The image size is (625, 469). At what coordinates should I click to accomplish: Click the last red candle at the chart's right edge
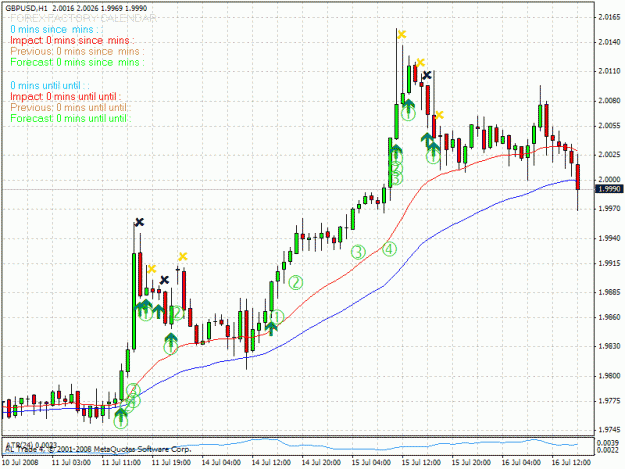pyautogui.click(x=578, y=177)
